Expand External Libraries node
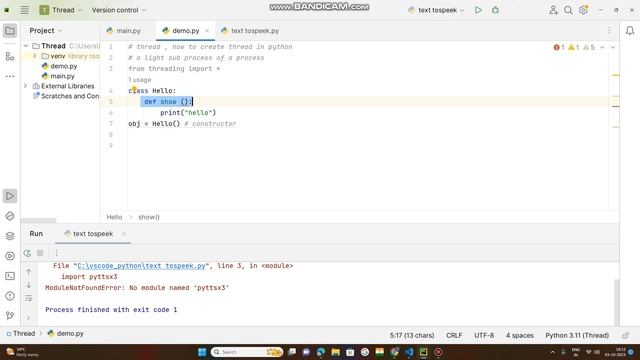This screenshot has height=360, width=640. [x=25, y=86]
